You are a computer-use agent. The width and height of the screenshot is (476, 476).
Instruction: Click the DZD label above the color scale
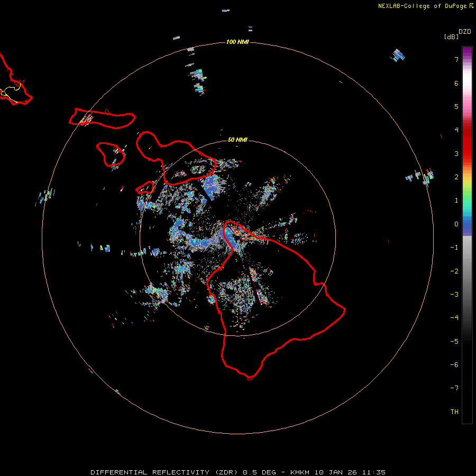tap(465, 32)
